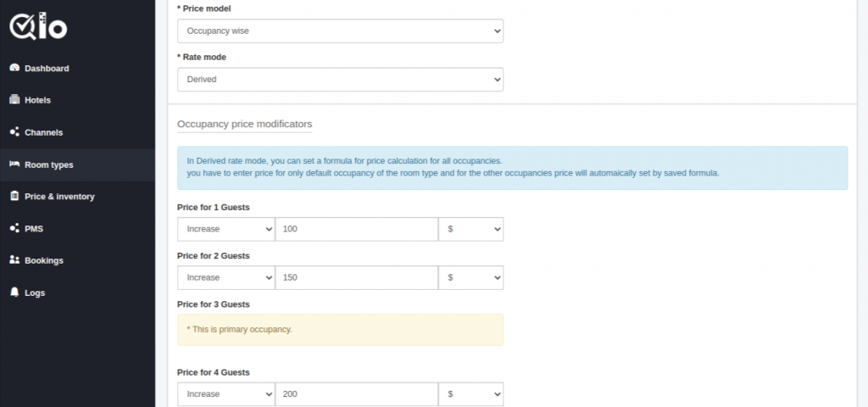Open Increase dropdown for 4 Guests
Viewport: 868px width, 407px height.
tap(225, 393)
